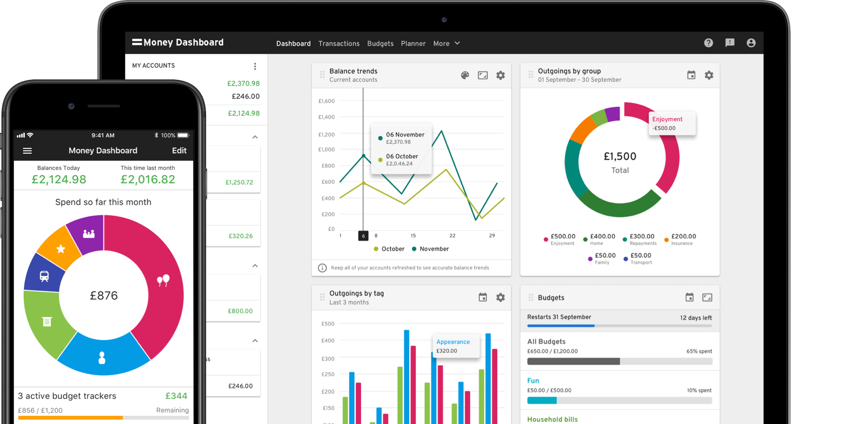Open Balance trends settings gear
Screen dimensions: 868x424
[x=500, y=76]
